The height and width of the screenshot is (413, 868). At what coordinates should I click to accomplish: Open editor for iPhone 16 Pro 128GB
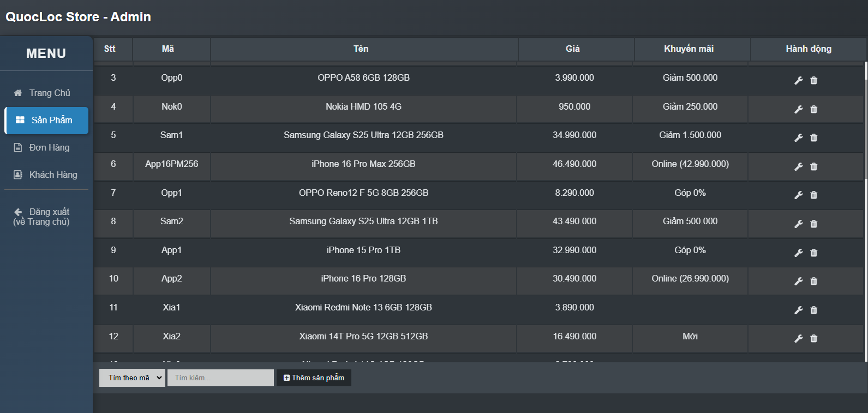point(798,282)
